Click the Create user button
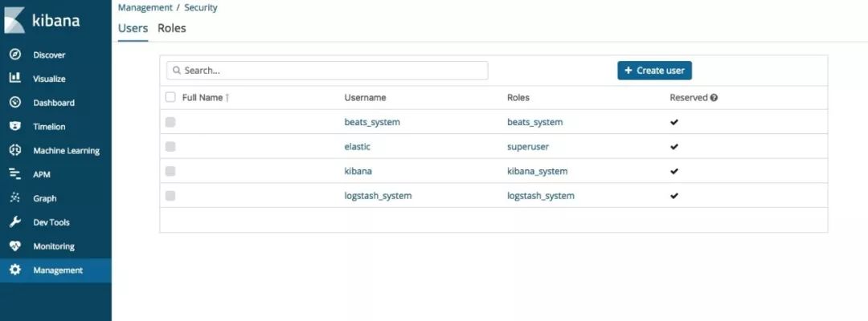 pyautogui.click(x=654, y=70)
